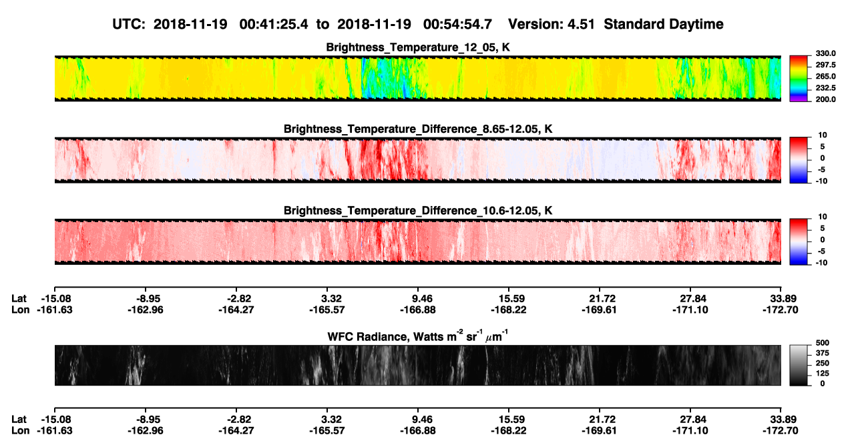Click the red-blue colorbar beside 10.6-12.05 panel
The image size is (868, 445).
[x=799, y=241]
